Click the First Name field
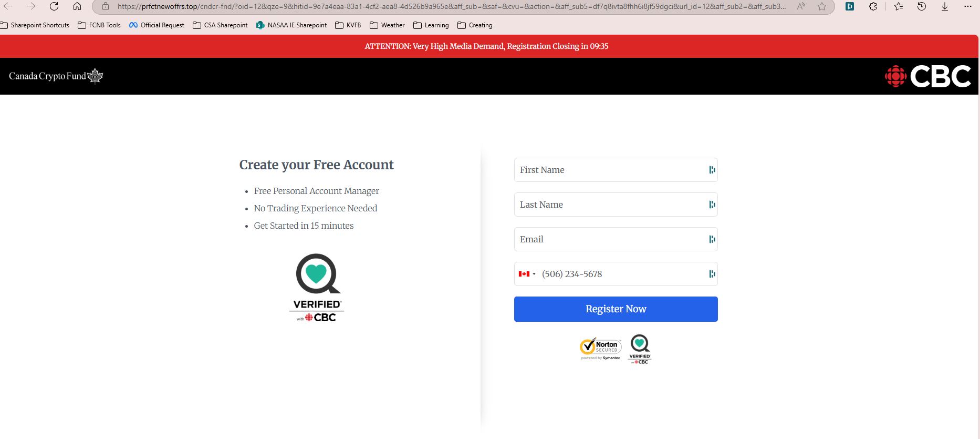This screenshot has height=439, width=980. click(x=616, y=170)
